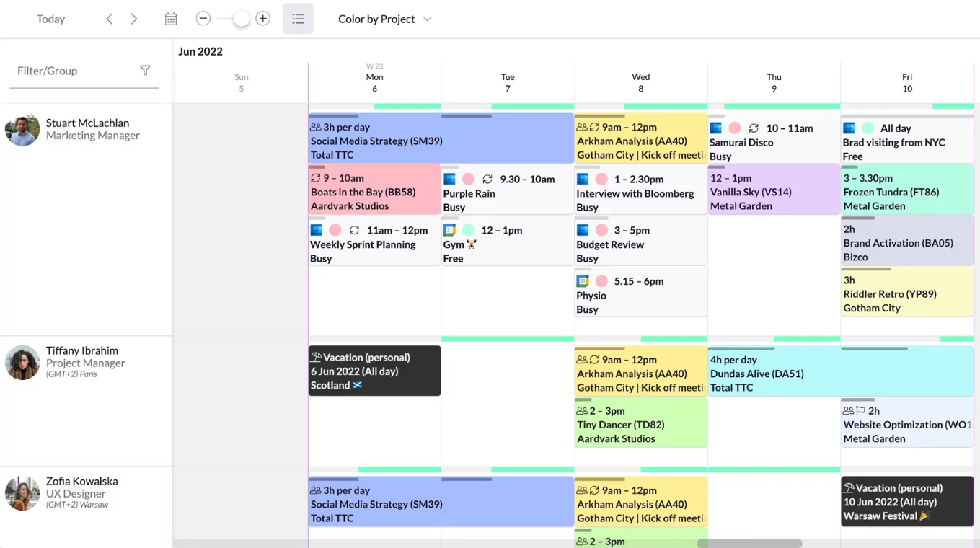Click the Weekly Sprint Planning event title
Viewport: 980px width, 548px height.
click(363, 244)
